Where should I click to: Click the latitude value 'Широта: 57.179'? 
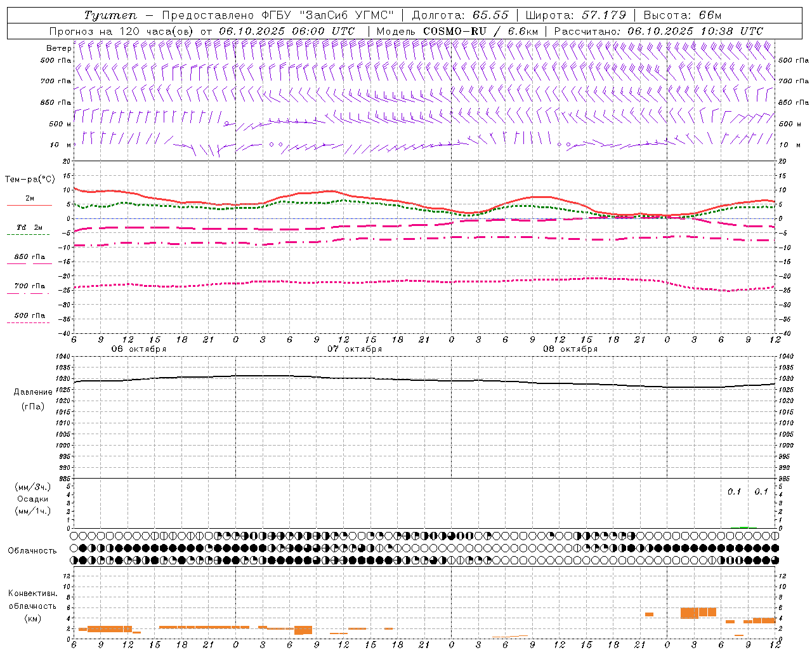point(576,15)
